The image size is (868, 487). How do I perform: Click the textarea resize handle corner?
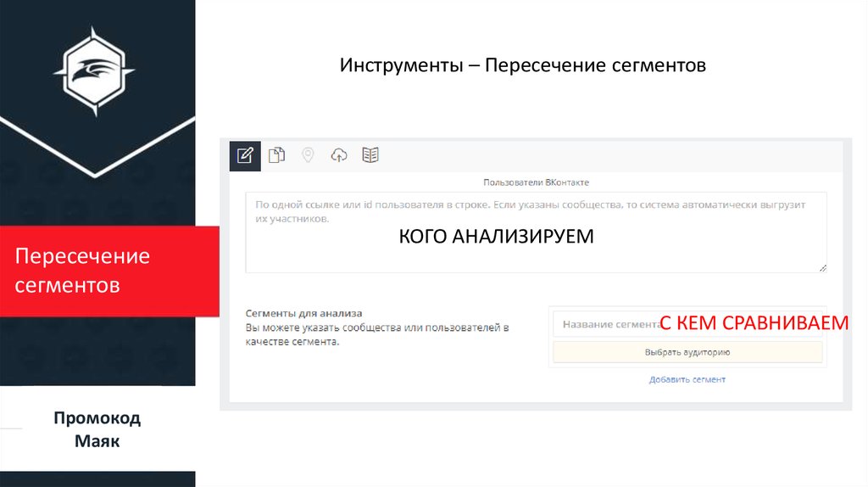[822, 268]
